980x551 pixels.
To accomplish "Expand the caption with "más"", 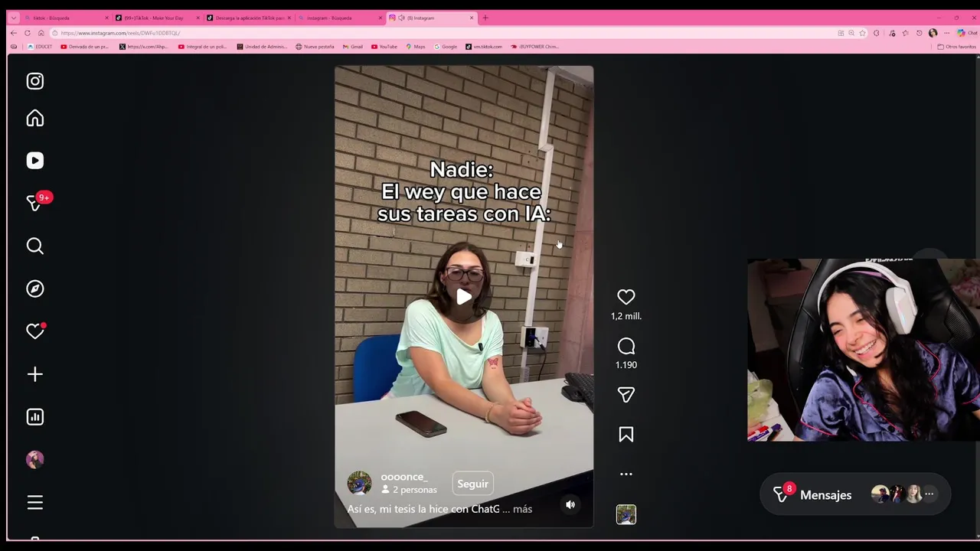I will (x=522, y=509).
